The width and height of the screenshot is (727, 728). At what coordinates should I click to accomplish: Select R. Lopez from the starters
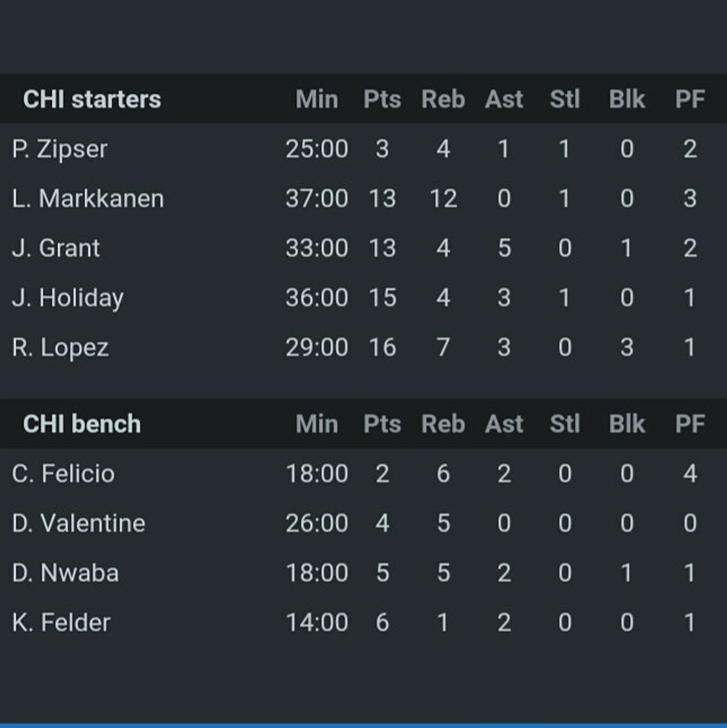click(60, 347)
